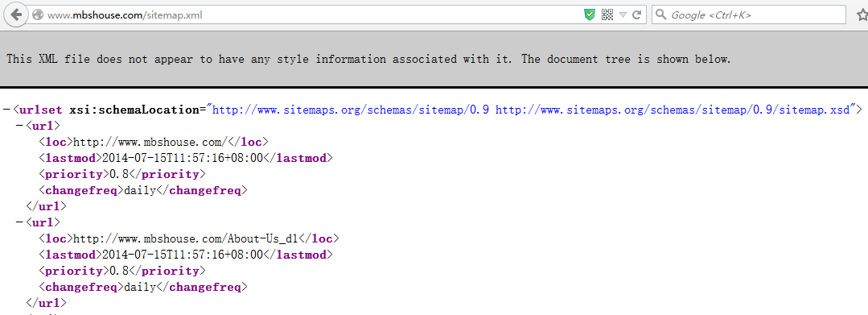Screen dimensions: 868x315
Task: Click the schemaLocation sitemaps.org URL value
Action: pyautogui.click(x=532, y=110)
